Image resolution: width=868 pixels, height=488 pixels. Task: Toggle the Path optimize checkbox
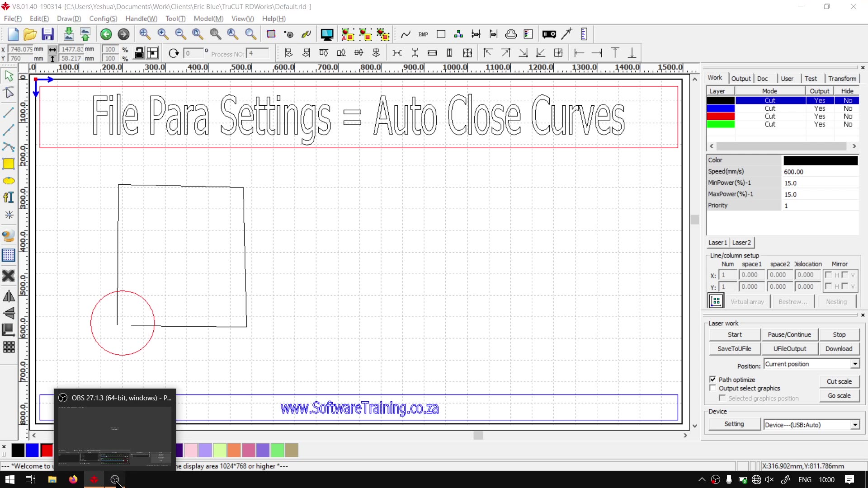point(713,380)
